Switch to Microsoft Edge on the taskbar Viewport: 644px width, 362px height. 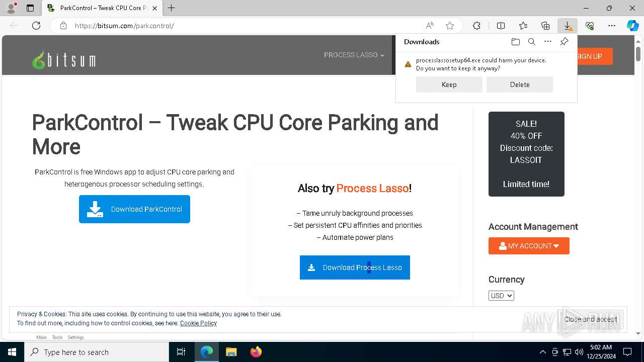tap(207, 352)
